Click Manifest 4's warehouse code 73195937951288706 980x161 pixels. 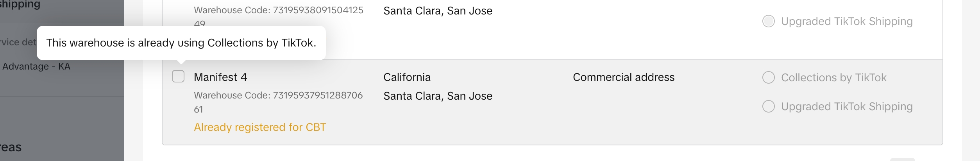(x=278, y=95)
